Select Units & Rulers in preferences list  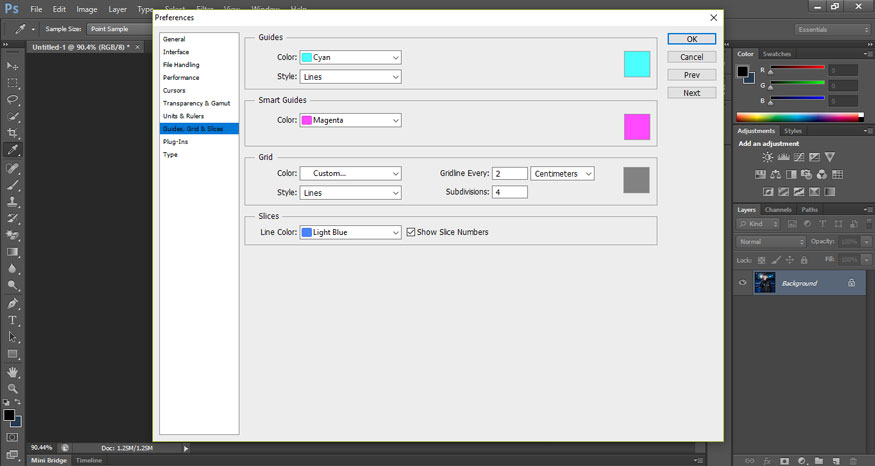186,116
